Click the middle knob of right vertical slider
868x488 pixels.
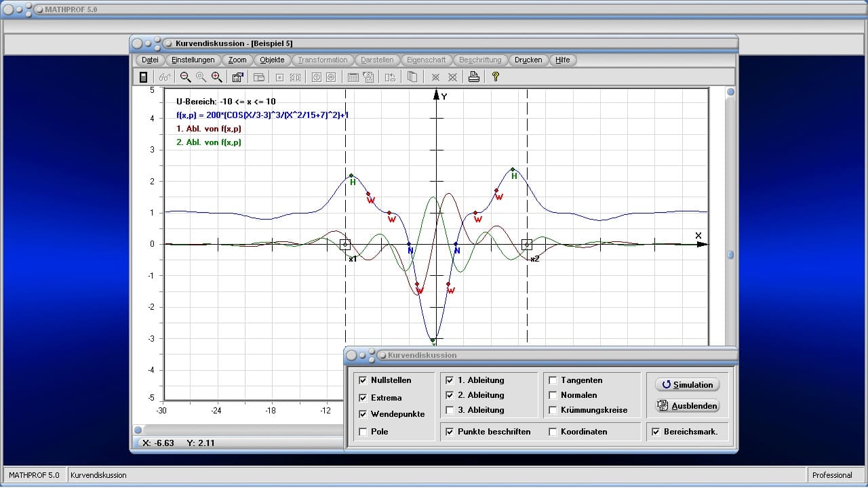pos(730,255)
